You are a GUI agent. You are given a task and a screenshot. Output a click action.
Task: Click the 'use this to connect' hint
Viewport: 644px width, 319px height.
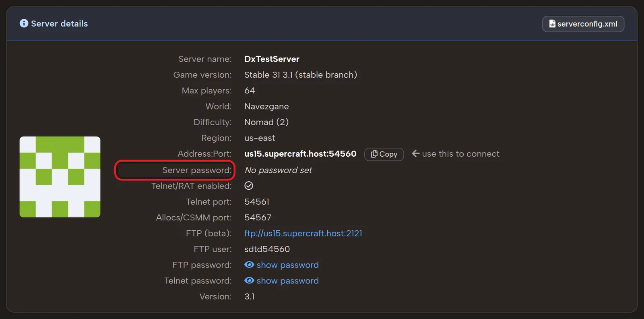pos(456,154)
